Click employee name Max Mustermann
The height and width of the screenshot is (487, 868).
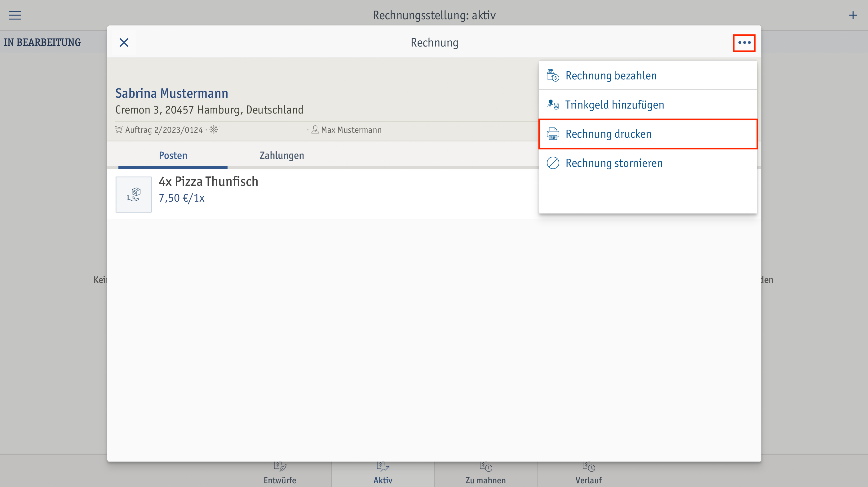[352, 130]
